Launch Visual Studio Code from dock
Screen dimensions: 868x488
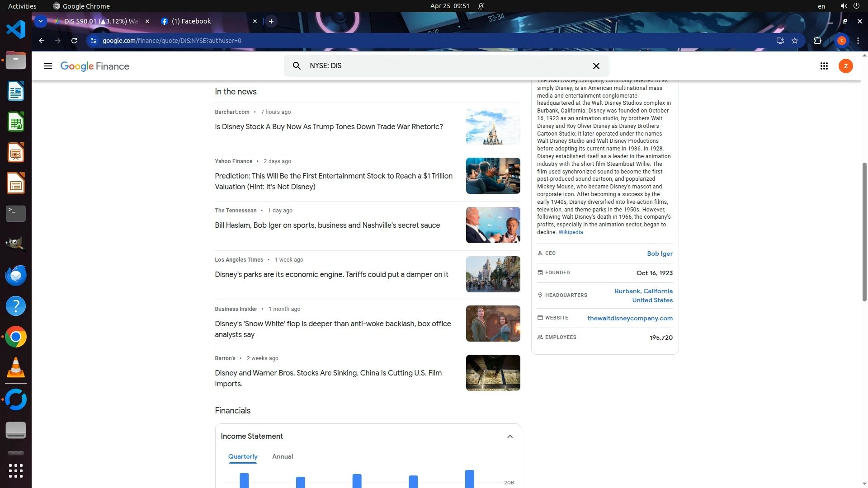pyautogui.click(x=16, y=30)
